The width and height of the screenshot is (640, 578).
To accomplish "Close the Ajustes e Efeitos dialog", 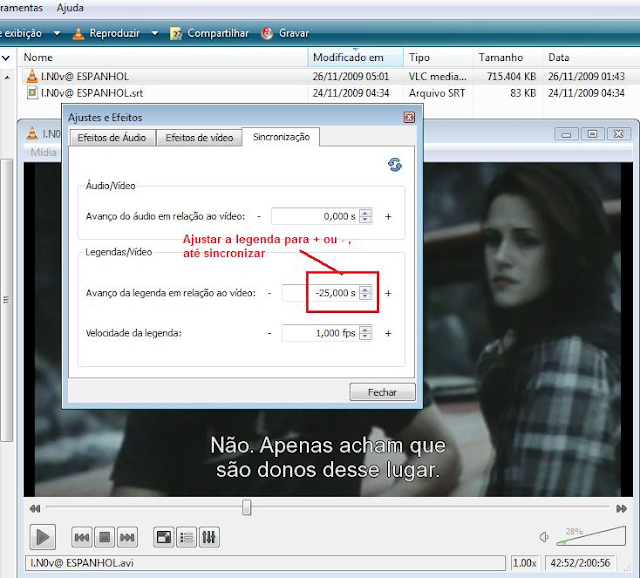I will tap(409, 118).
